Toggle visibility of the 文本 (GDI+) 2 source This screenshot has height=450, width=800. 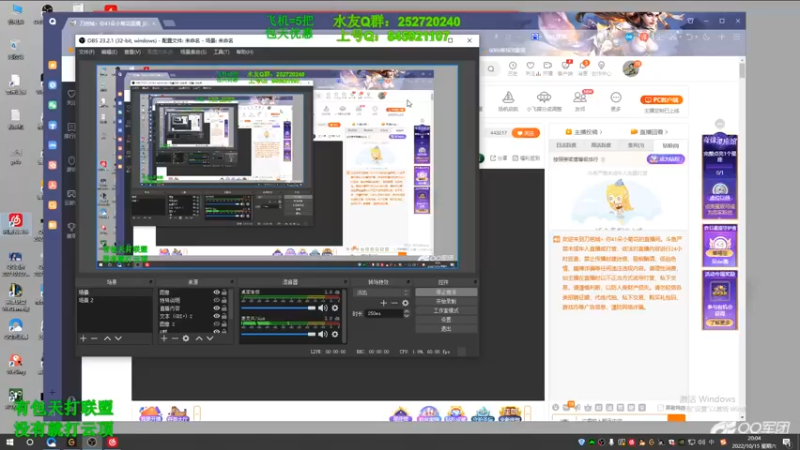[216, 316]
